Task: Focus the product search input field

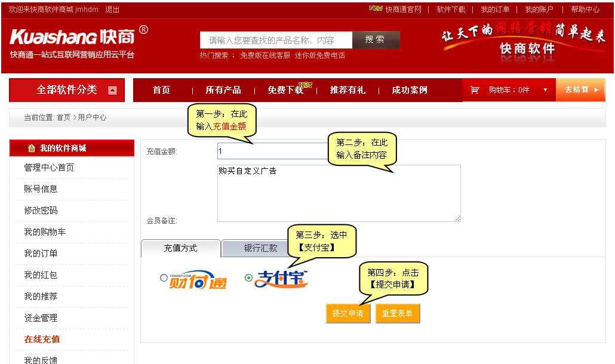Action: pyautogui.click(x=276, y=41)
